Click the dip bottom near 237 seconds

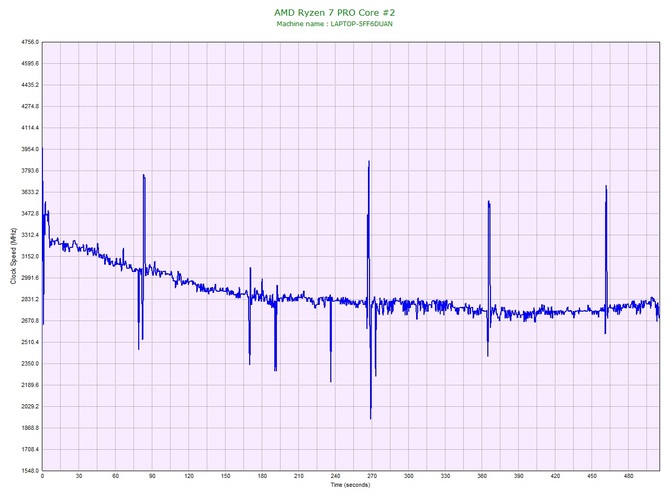point(331,381)
